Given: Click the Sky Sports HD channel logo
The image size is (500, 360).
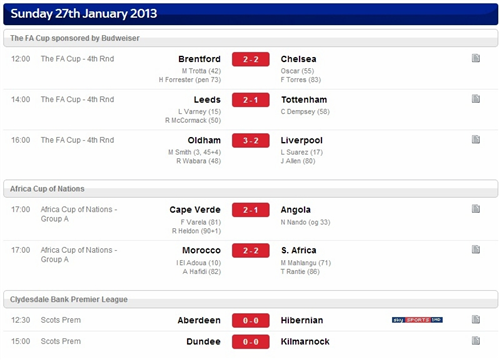Looking at the screenshot, I should (417, 320).
